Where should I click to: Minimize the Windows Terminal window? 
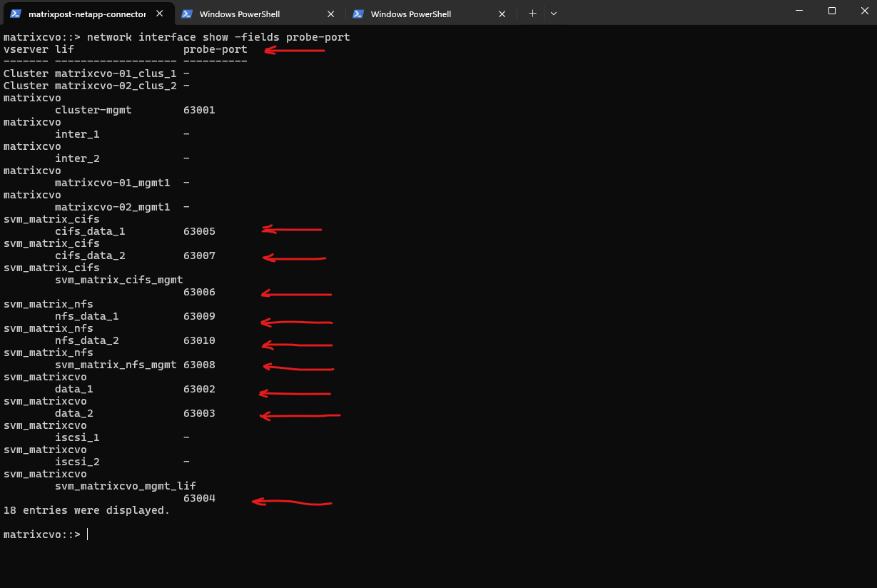(799, 11)
